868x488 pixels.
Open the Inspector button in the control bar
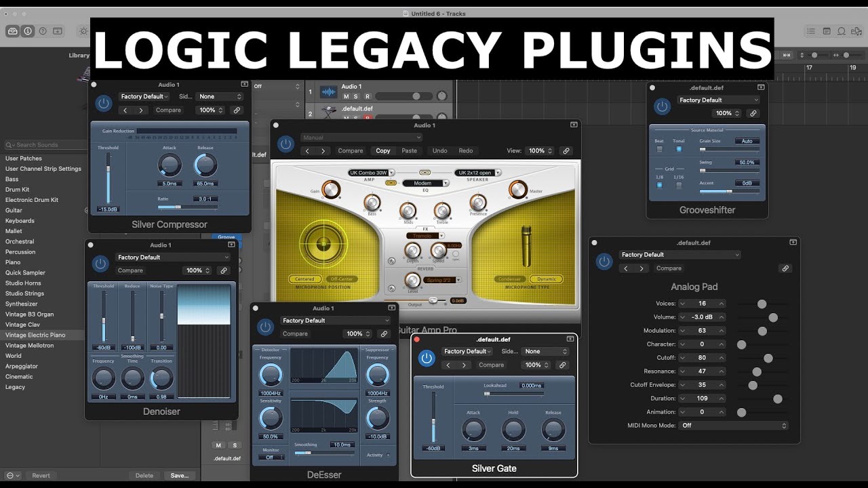[28, 31]
